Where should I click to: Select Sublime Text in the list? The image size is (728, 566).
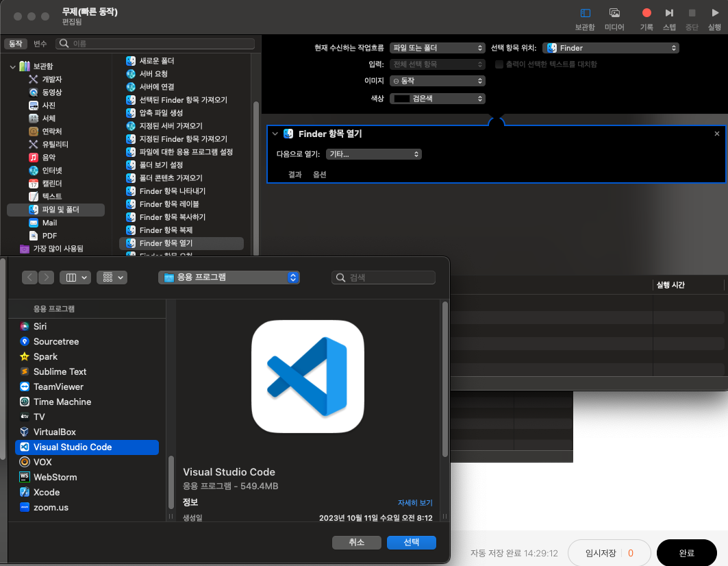87,372
